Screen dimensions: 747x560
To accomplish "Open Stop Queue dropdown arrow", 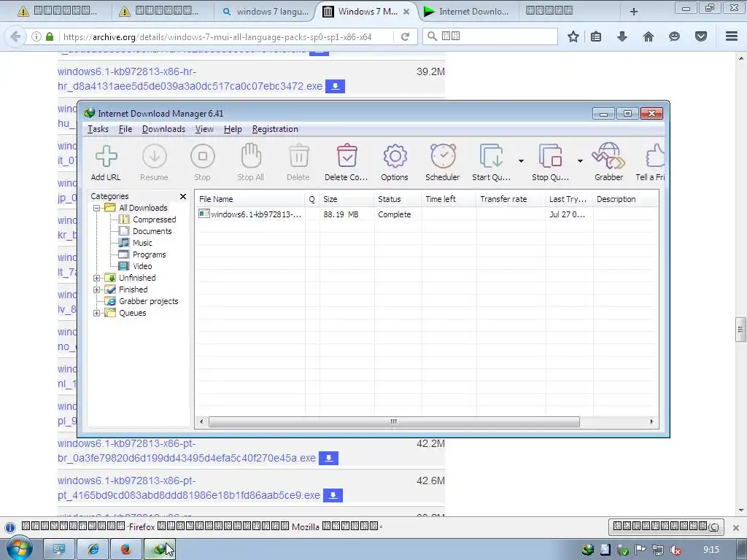I will [x=580, y=161].
